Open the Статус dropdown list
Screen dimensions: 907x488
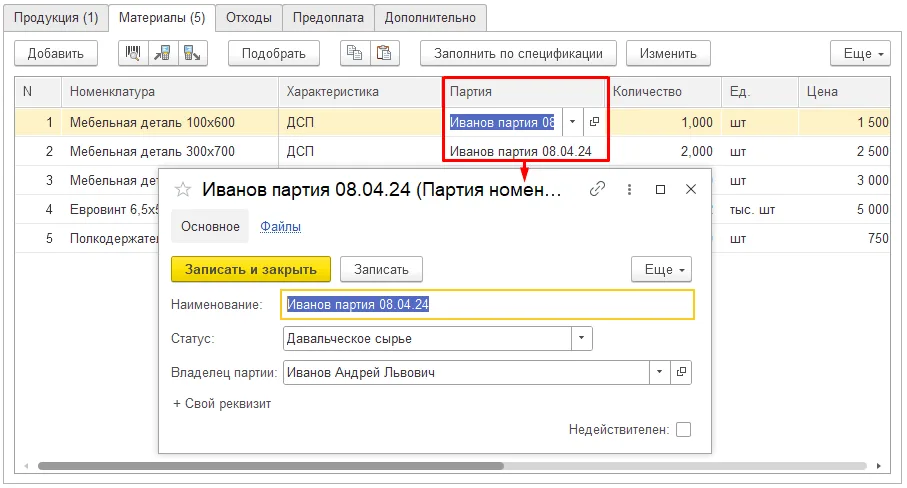click(x=582, y=338)
